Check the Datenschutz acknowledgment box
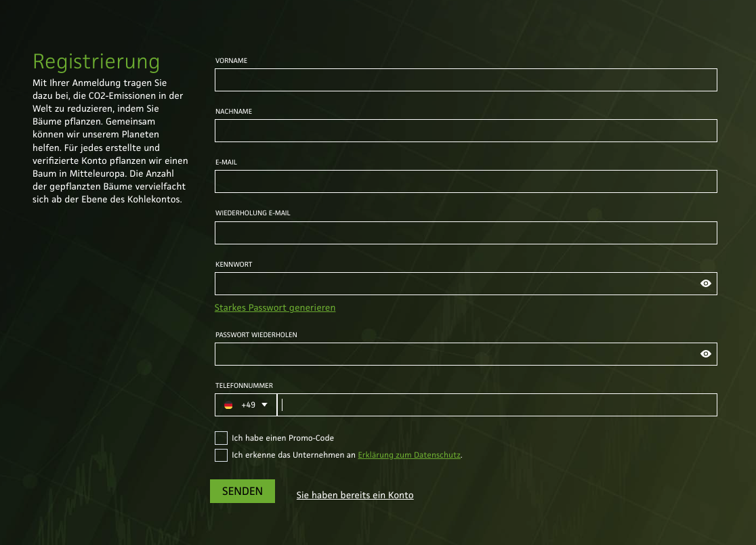 [x=221, y=454]
